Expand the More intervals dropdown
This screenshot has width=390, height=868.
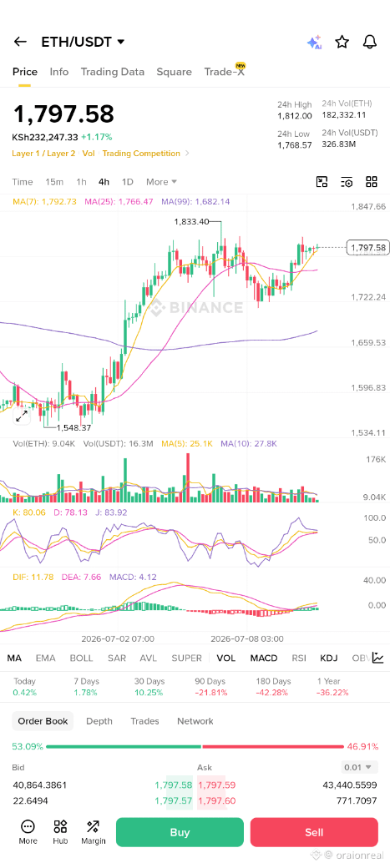click(161, 182)
